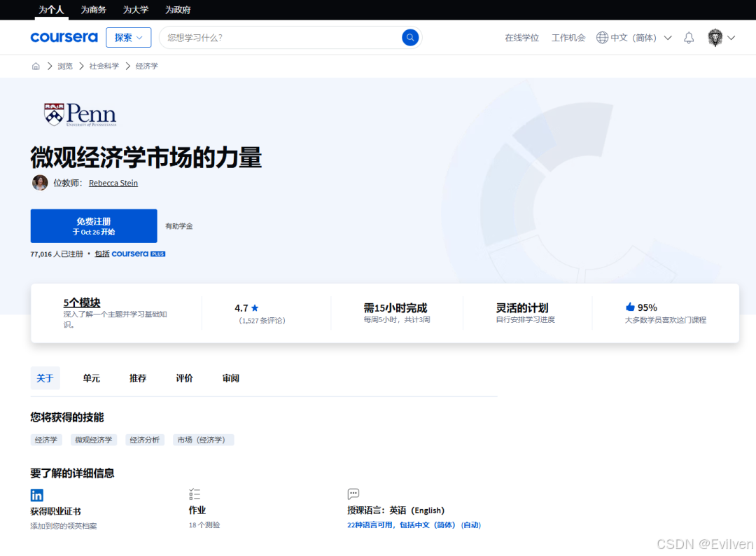Switch to the 评价 tab
This screenshot has height=556, width=756.
point(183,378)
